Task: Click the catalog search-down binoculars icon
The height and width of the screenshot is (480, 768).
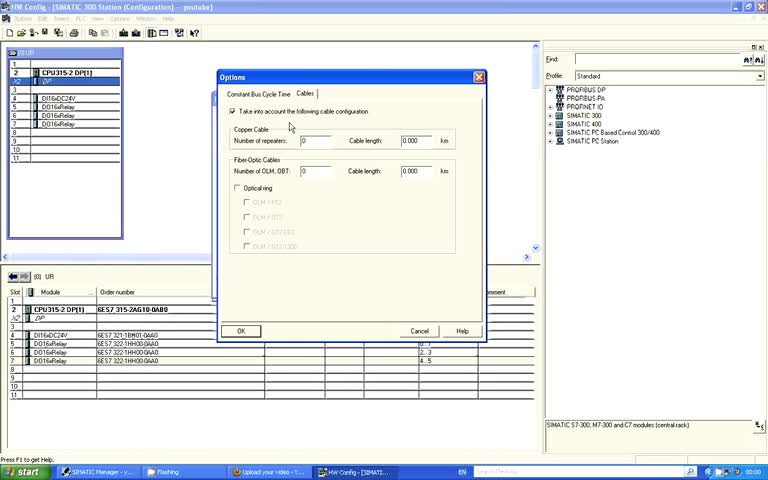Action: 759,60
